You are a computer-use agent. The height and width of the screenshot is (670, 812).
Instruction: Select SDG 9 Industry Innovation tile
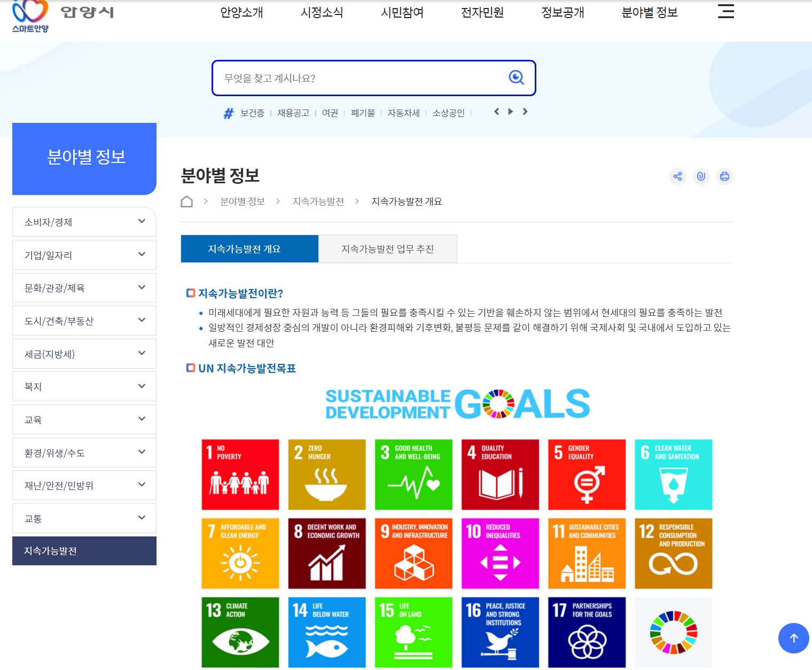coord(413,554)
